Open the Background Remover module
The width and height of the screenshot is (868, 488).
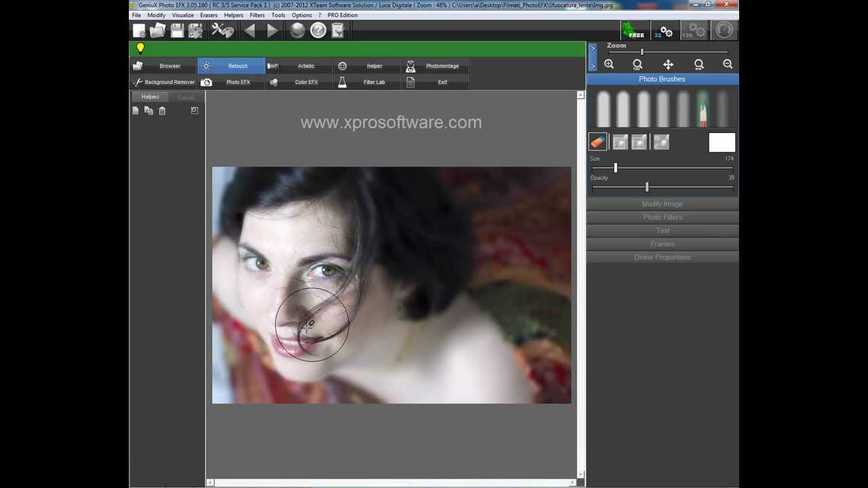[x=163, y=82]
